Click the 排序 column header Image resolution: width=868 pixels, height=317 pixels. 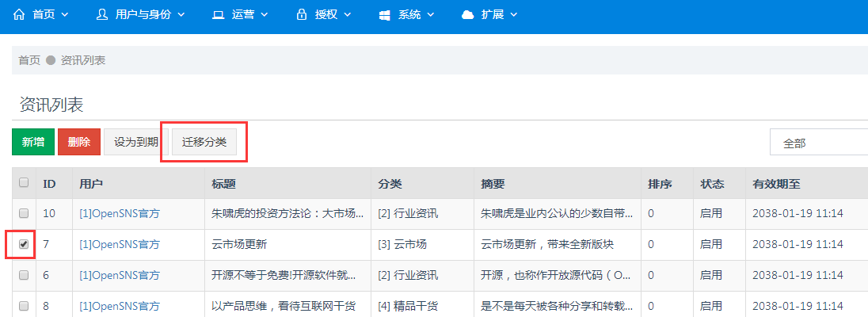(x=660, y=184)
